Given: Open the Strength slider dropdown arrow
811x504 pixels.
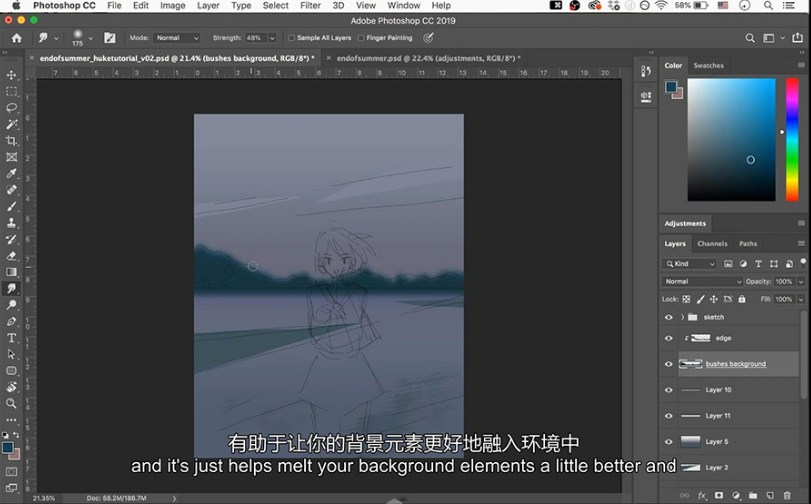Looking at the screenshot, I should (272, 38).
